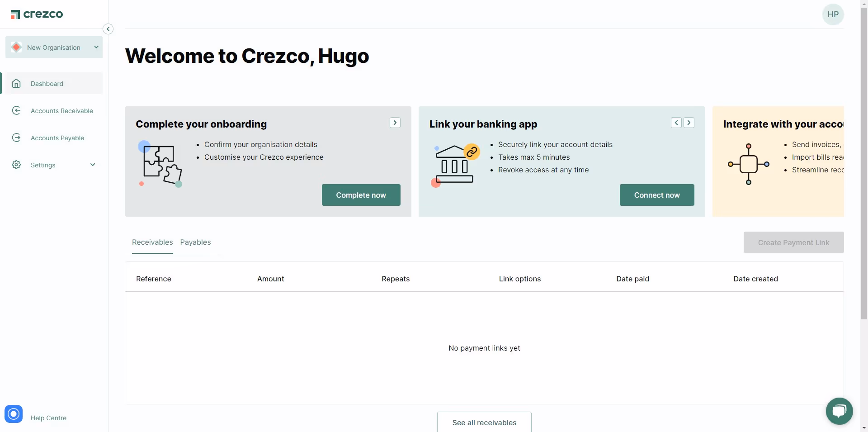The width and height of the screenshot is (868, 432).
Task: Click Integrate with your accounting card
Action: point(778,161)
